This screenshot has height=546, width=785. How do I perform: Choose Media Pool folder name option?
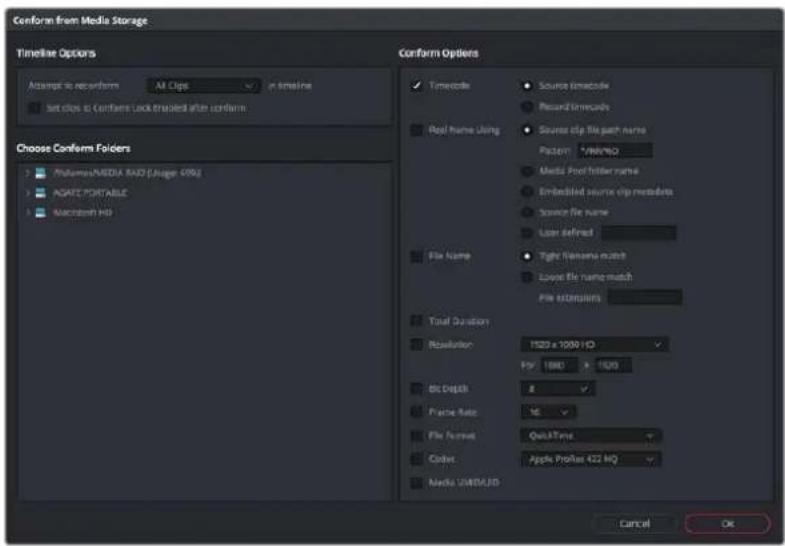pos(527,171)
